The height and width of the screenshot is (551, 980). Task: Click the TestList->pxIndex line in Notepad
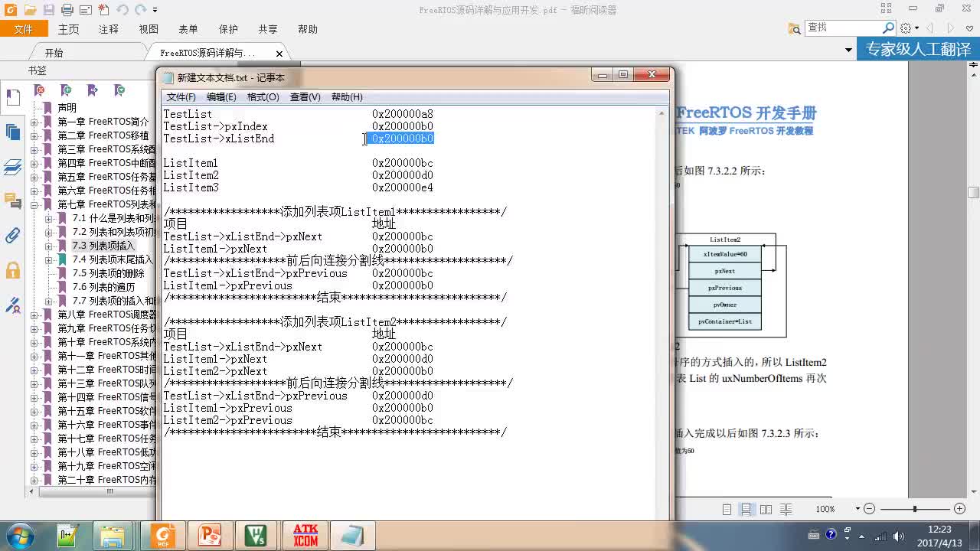tap(298, 126)
